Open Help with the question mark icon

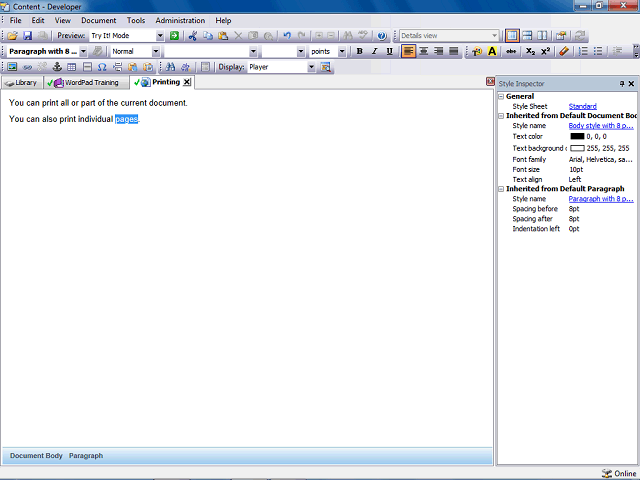coord(382,36)
